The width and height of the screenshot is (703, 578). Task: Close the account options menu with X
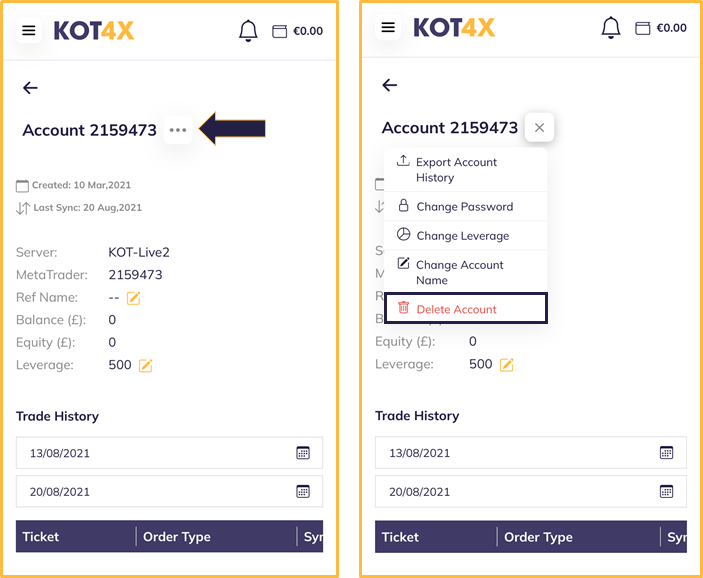tap(539, 128)
